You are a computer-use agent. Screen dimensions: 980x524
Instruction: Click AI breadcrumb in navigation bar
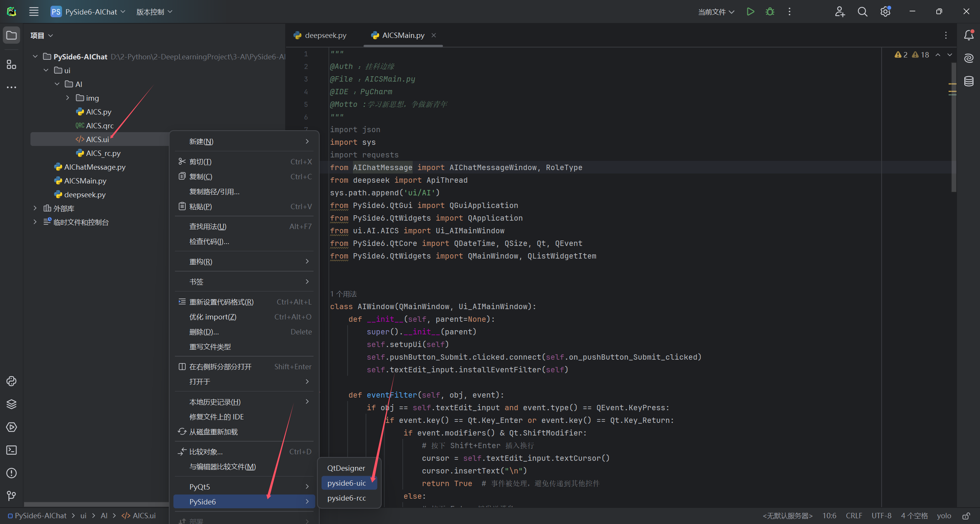(104, 516)
